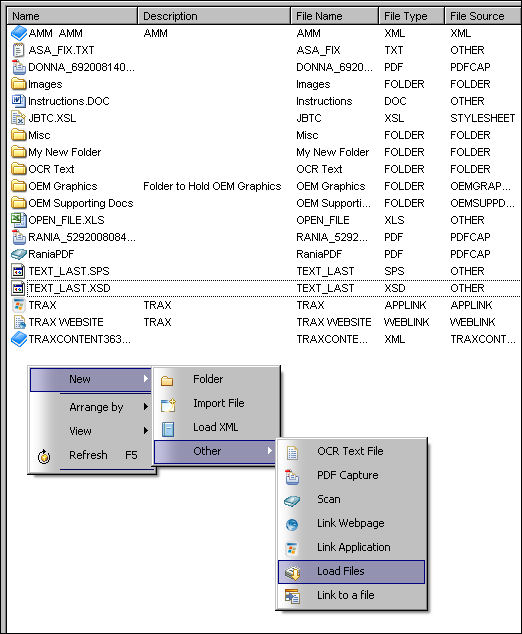Click the DONNA_692008140 PDF capture icon
Screen dimensions: 522x634
pyautogui.click(x=19, y=67)
